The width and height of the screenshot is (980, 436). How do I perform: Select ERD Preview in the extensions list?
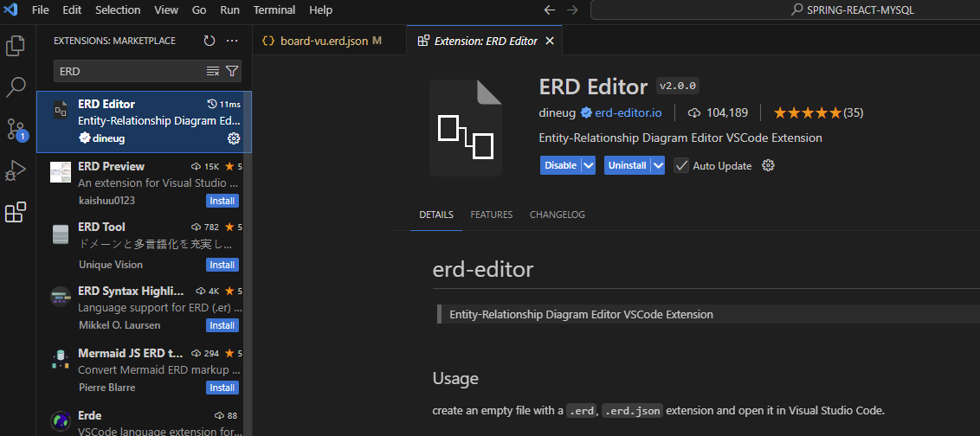click(x=145, y=183)
